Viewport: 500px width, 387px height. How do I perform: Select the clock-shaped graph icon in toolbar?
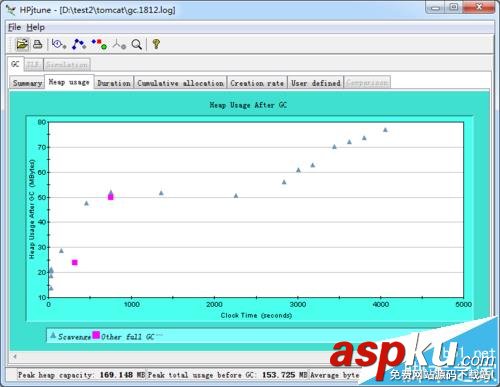[59, 44]
